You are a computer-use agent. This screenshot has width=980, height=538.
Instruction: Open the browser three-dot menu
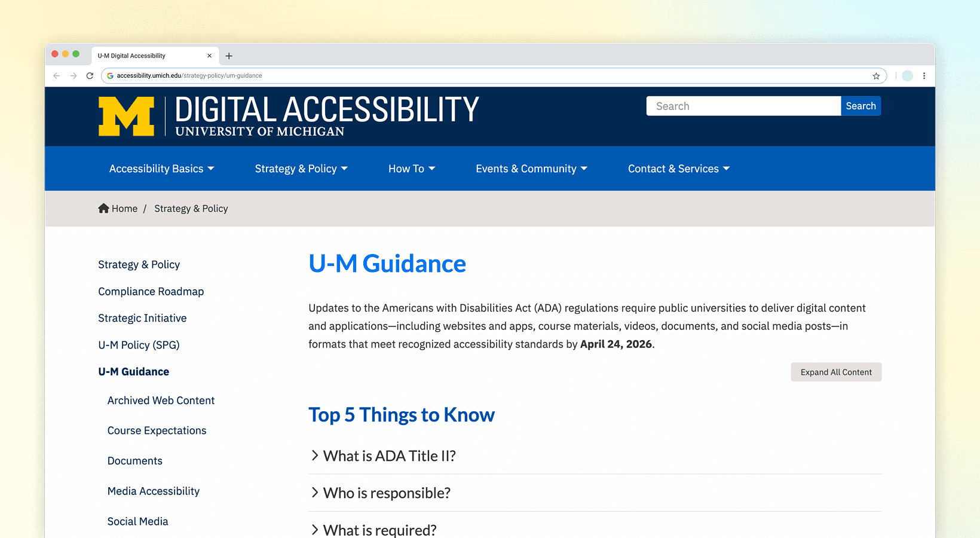pyautogui.click(x=924, y=76)
